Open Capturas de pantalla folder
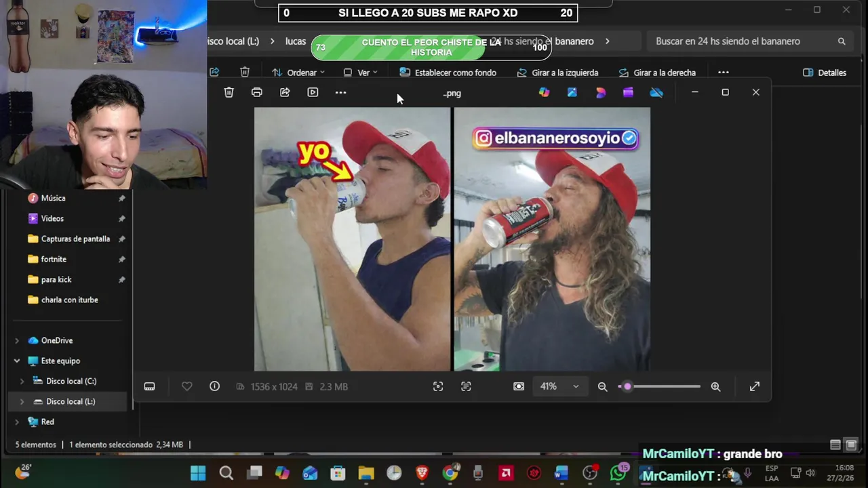Image resolution: width=868 pixels, height=488 pixels. 75,239
